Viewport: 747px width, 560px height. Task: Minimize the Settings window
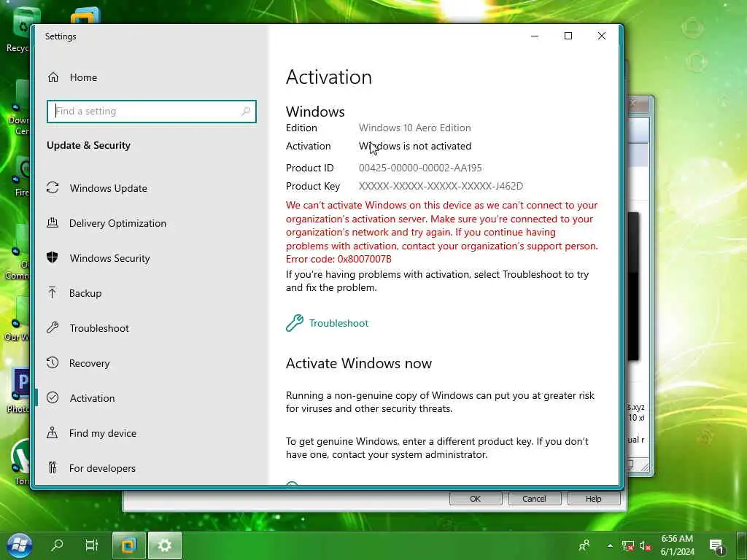(x=535, y=36)
